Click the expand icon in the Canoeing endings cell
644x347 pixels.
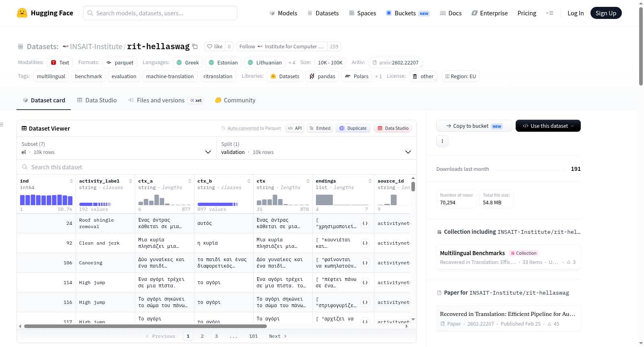[x=365, y=263]
